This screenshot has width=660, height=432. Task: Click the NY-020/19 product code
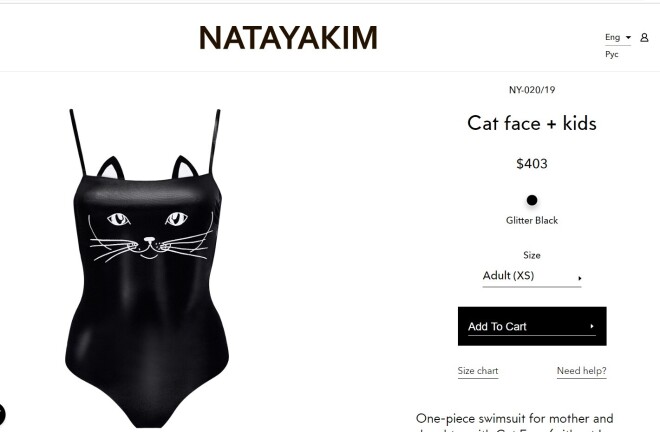[532, 90]
